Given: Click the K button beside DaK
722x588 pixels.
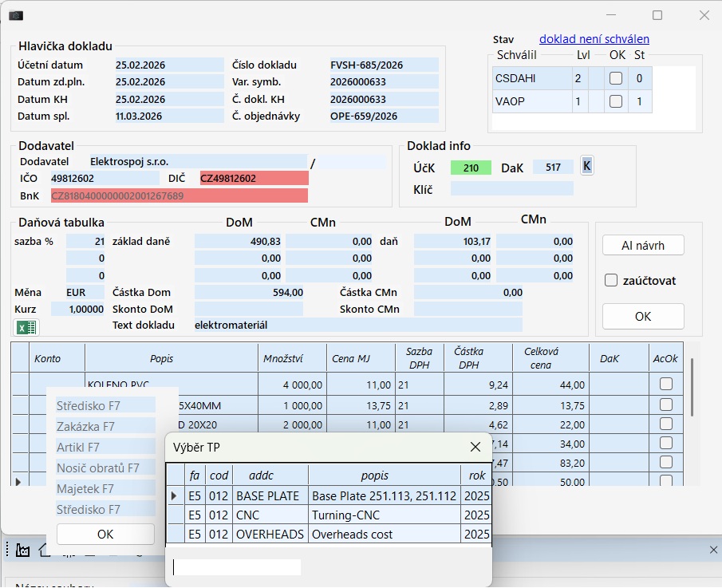Looking at the screenshot, I should click(x=587, y=166).
